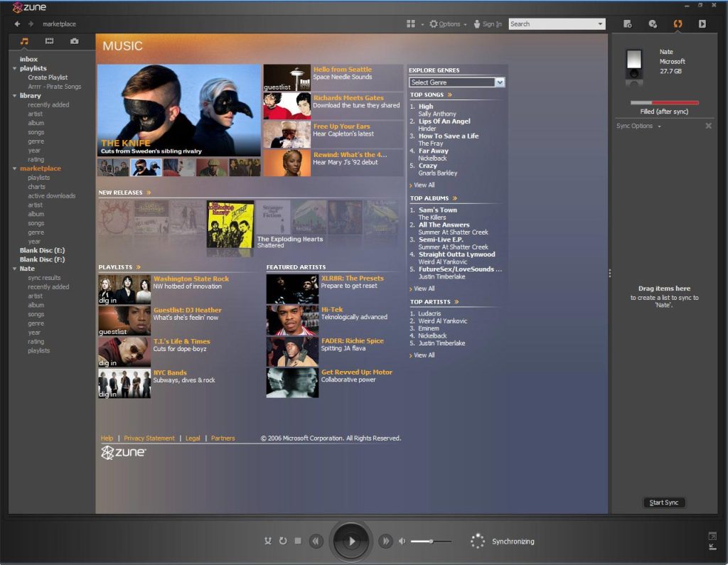Click the Playlists arrows icon

[x=139, y=267]
